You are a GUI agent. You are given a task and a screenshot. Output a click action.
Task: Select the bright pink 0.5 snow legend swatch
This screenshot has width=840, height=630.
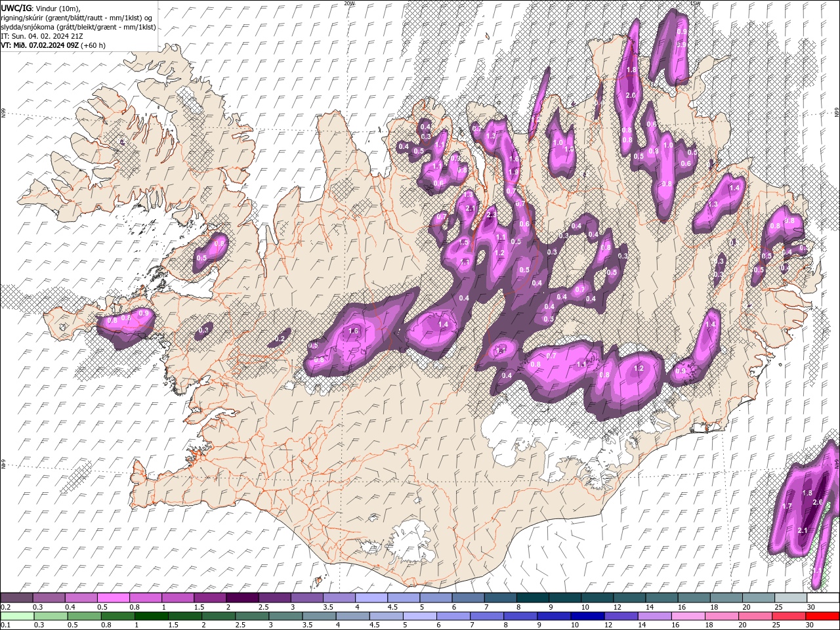pos(113,598)
